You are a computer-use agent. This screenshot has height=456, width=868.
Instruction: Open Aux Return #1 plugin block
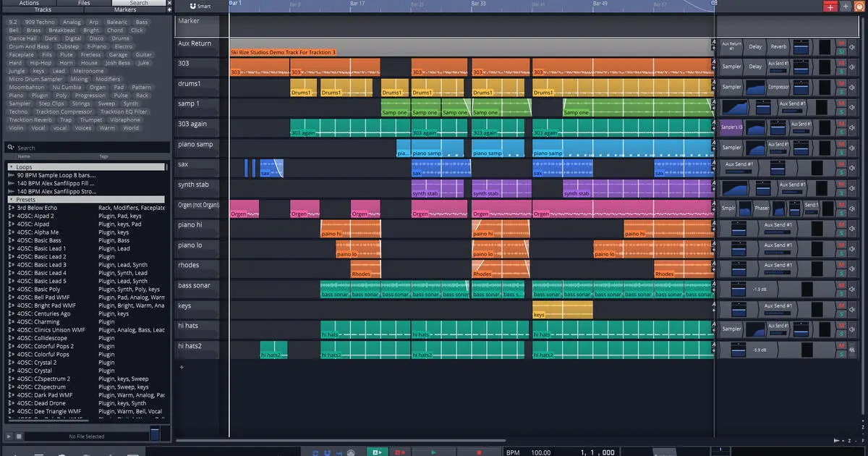click(x=732, y=46)
